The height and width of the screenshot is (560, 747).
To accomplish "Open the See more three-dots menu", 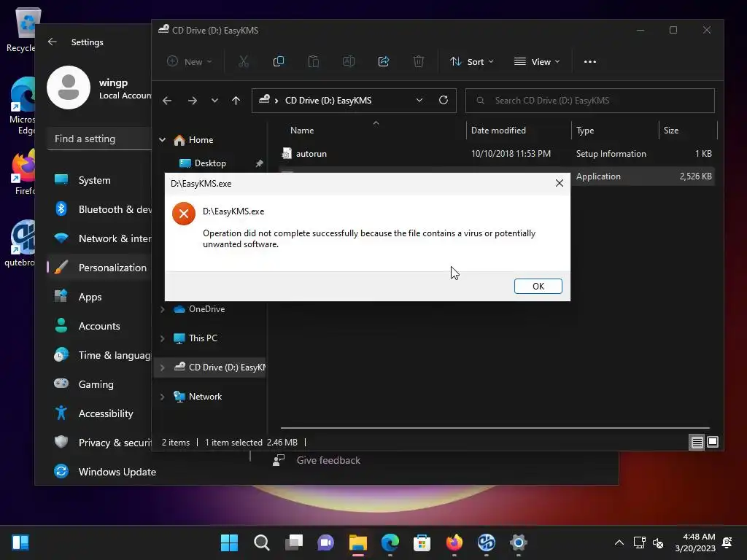I will (589, 61).
